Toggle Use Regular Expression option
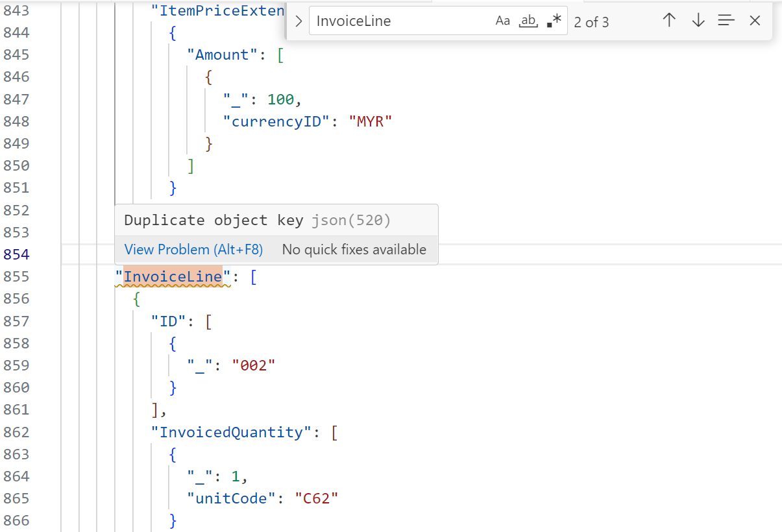Viewport: 782px width, 532px height. 554,21
